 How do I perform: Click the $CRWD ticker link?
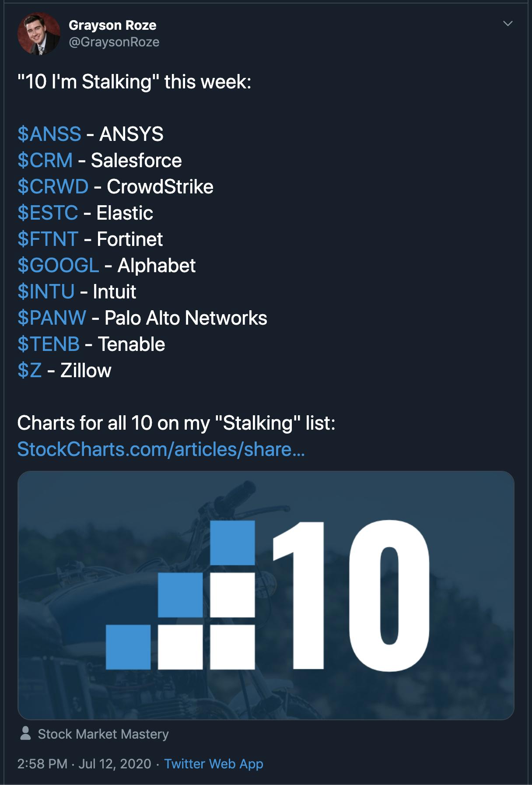[53, 186]
